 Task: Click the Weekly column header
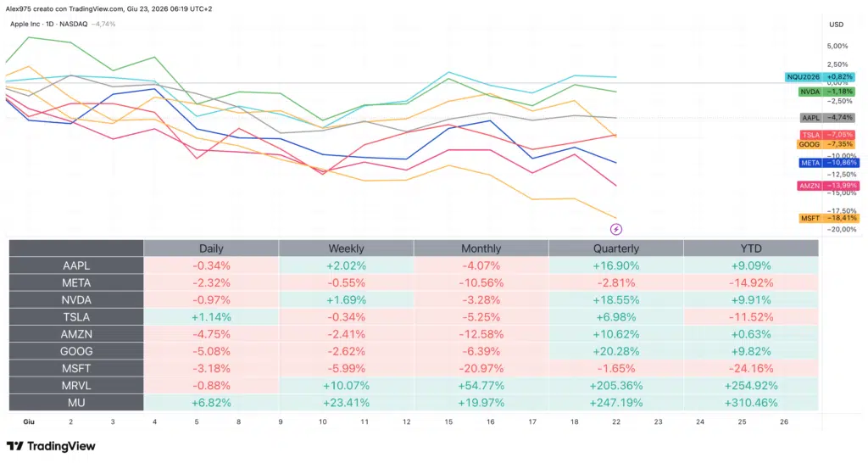pos(346,248)
